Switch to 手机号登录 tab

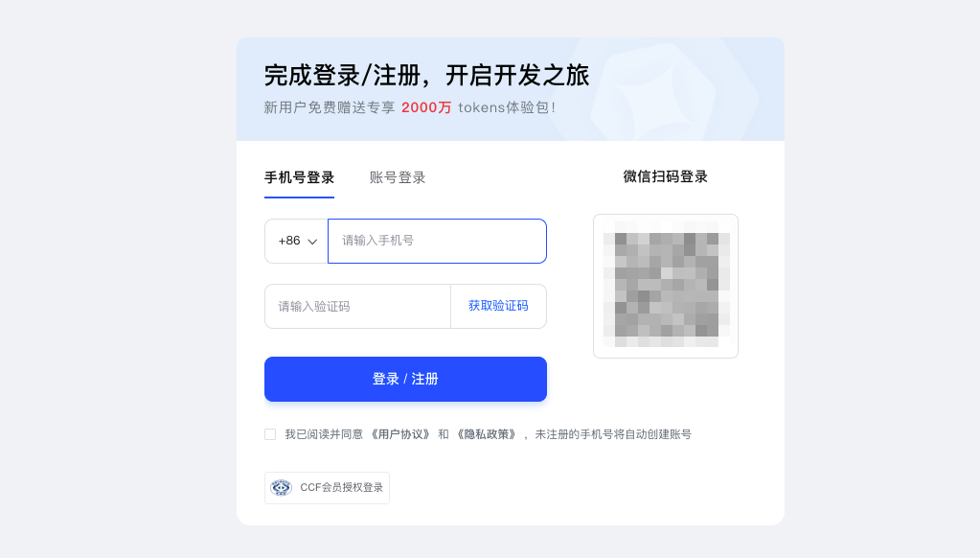pyautogui.click(x=300, y=177)
